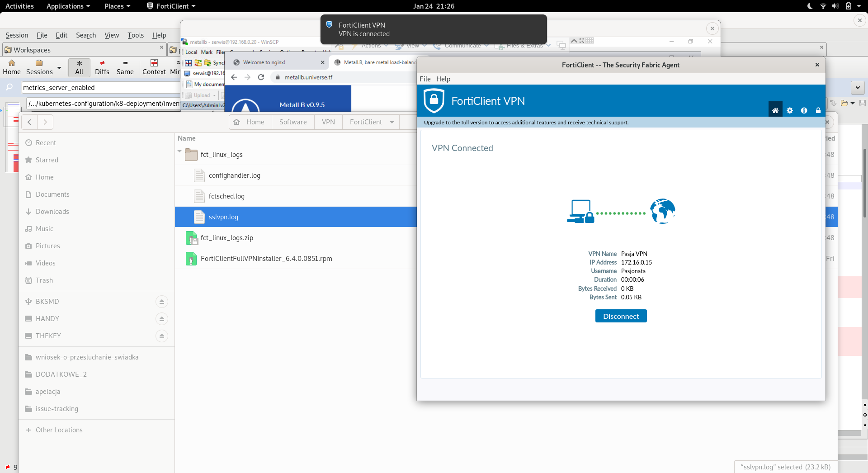Open Pictures in sidebar

(x=96, y=246)
